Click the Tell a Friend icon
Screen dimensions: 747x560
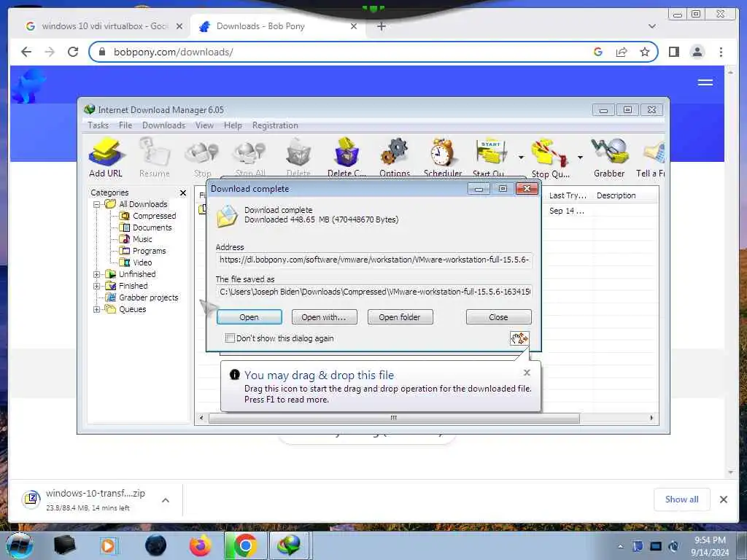pyautogui.click(x=651, y=157)
